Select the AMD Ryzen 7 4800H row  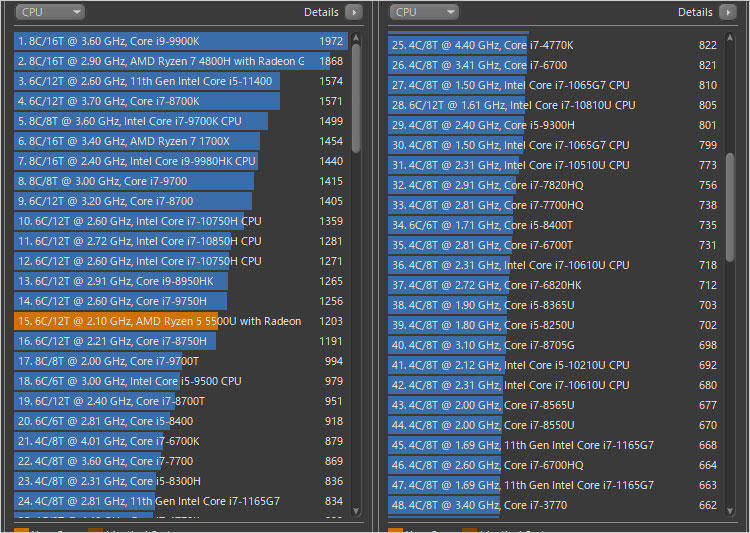181,61
